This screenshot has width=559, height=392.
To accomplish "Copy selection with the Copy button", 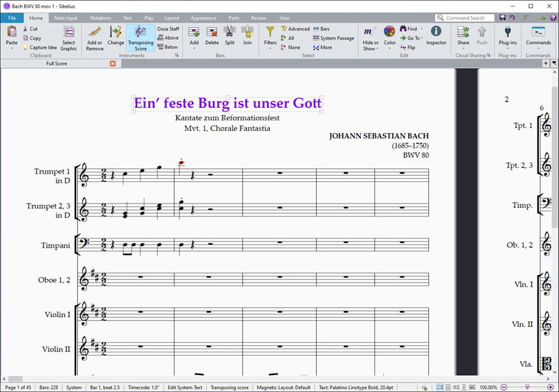I will (x=32, y=38).
